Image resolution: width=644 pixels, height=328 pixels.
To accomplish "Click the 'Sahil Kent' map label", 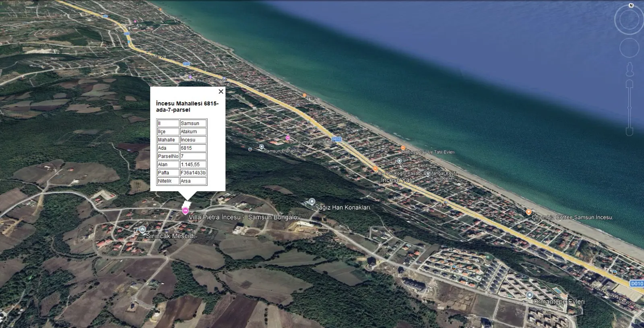I will [441, 179].
